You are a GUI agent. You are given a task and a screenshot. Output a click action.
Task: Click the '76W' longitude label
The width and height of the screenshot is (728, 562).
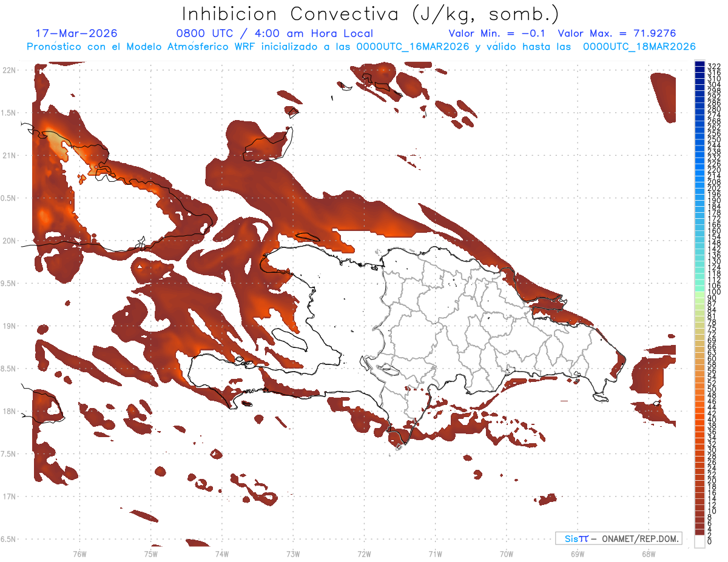(79, 553)
